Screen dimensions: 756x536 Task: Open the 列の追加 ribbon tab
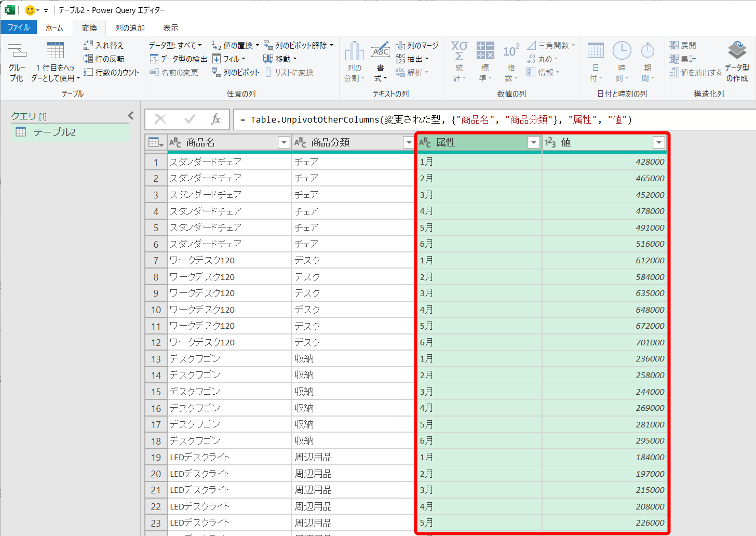tap(130, 28)
